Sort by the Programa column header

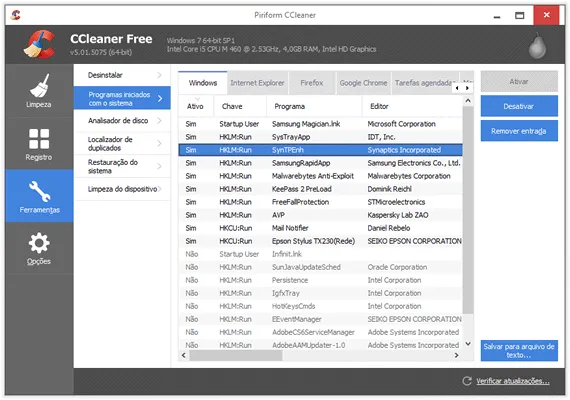[314, 106]
